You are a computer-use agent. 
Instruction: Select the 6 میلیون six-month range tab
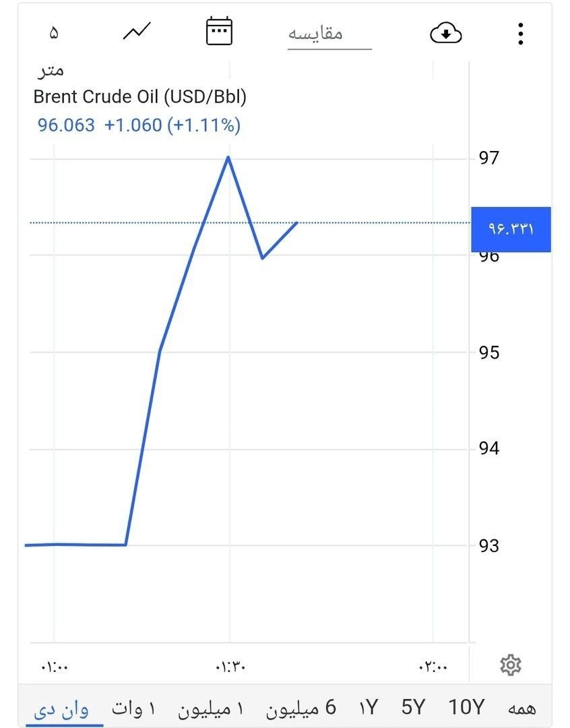[300, 708]
